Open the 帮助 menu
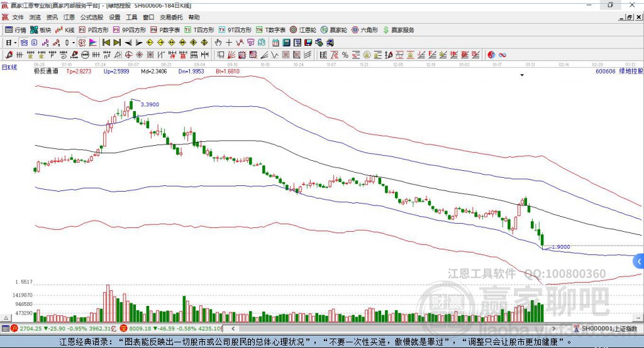The height and width of the screenshot is (348, 644). [x=194, y=17]
